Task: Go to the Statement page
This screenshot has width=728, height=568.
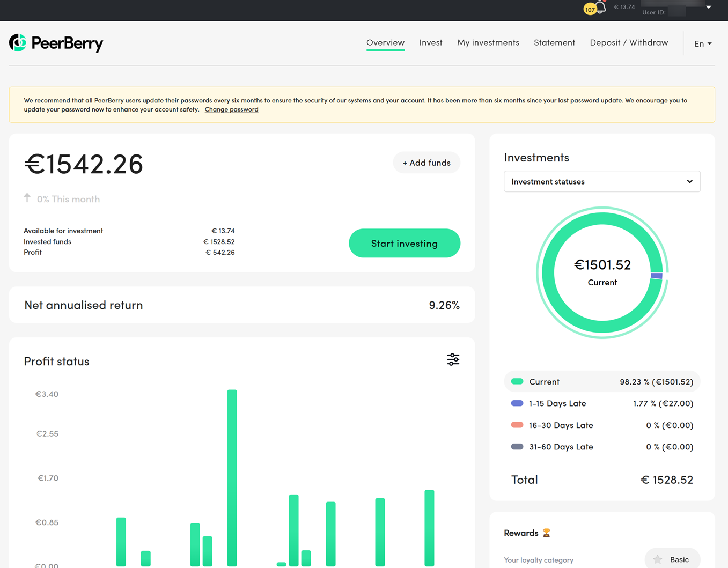Action: 554,42
